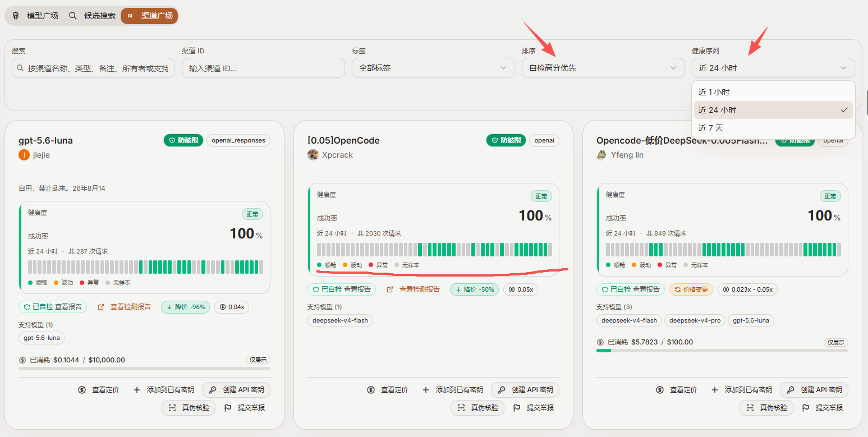The height and width of the screenshot is (437, 868).
Task: Click 添加到已有密钥 on gpt-5.6-luna card
Action: 164,390
